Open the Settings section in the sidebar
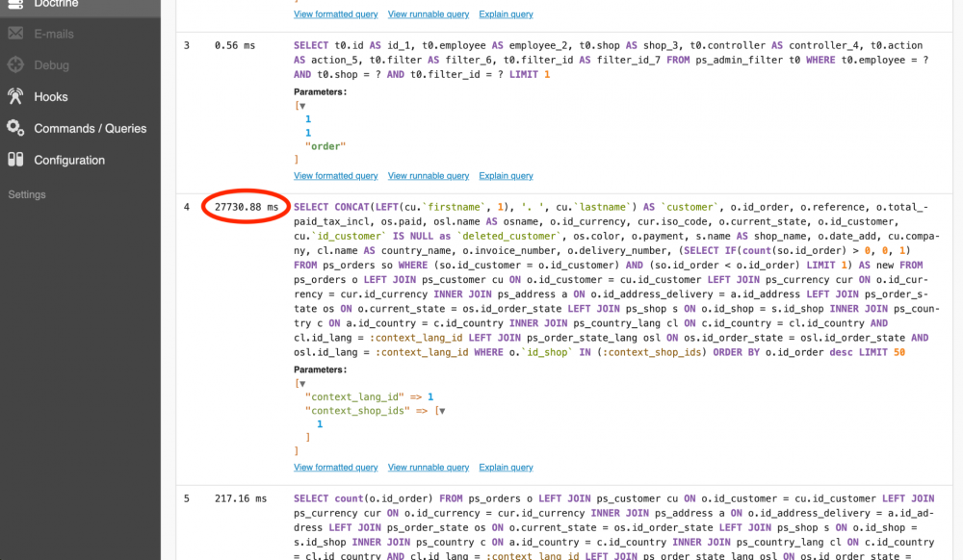Viewport: 963px width, 560px height. [x=26, y=194]
